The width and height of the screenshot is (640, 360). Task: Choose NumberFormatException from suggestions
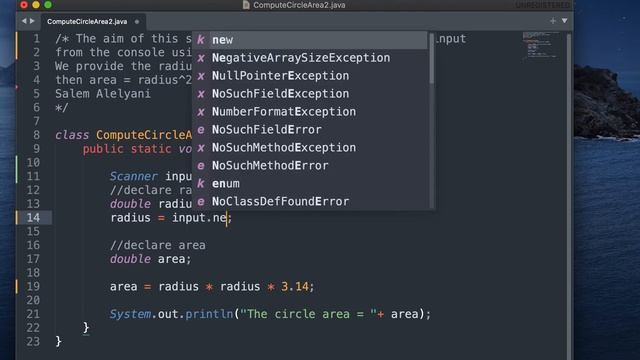tap(310, 112)
